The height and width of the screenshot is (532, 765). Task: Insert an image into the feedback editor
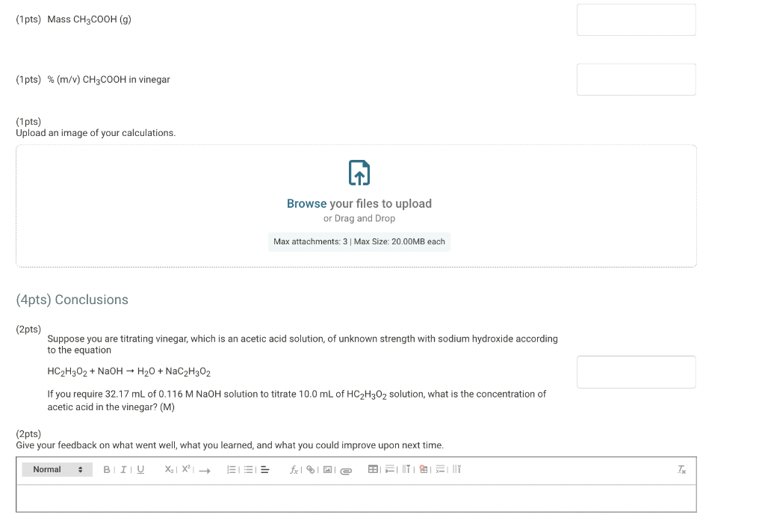tap(329, 469)
